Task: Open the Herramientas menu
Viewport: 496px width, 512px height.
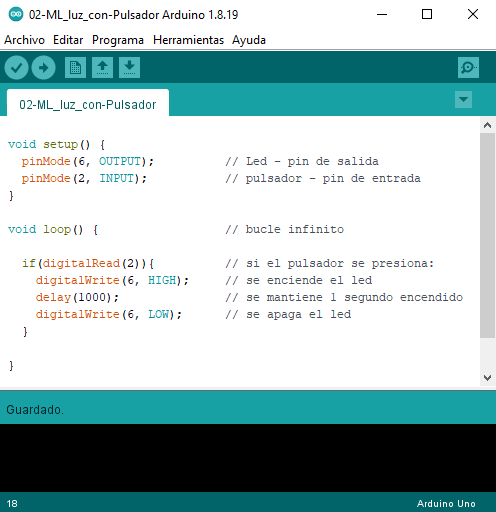Action: pos(188,40)
